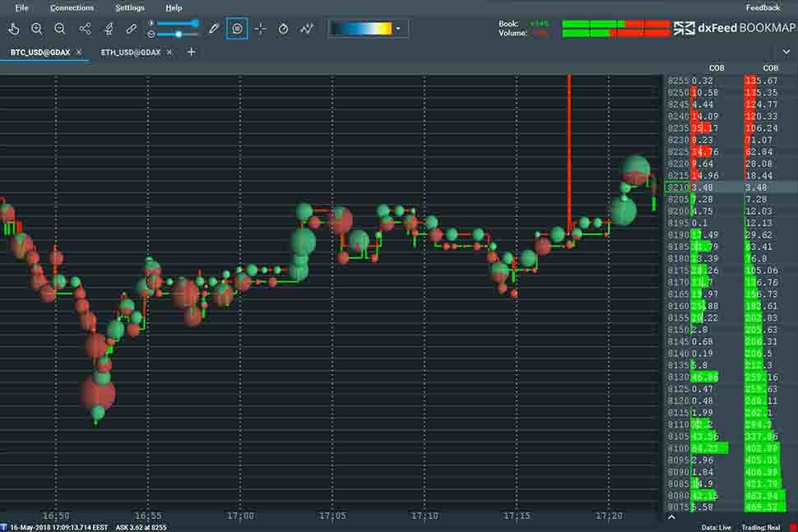
Task: Click the upper brightness slider handle
Action: (195, 24)
